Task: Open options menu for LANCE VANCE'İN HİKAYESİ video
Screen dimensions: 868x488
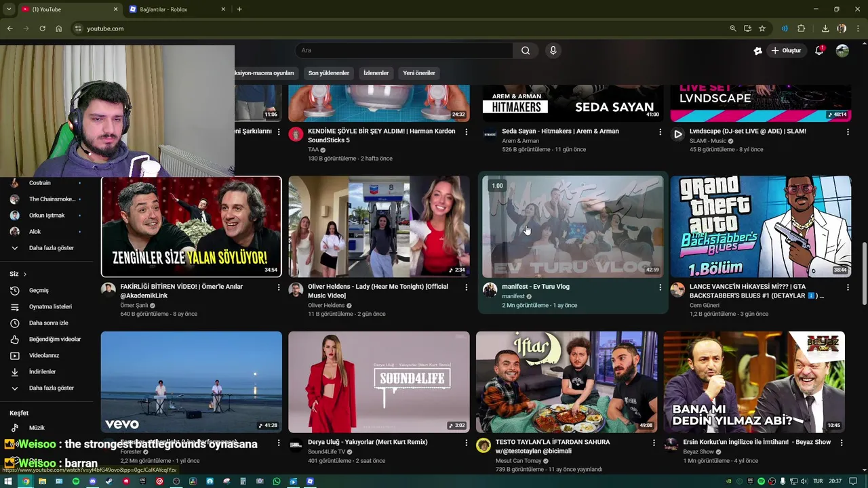Action: tap(848, 287)
